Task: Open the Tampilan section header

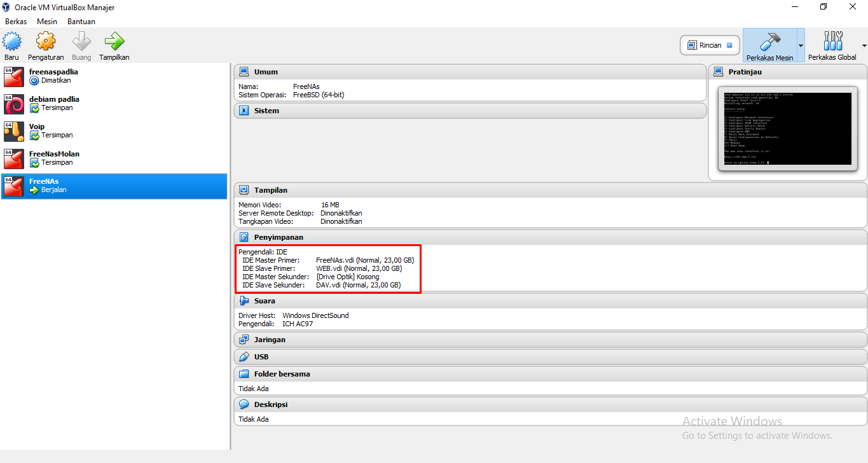Action: coord(551,190)
